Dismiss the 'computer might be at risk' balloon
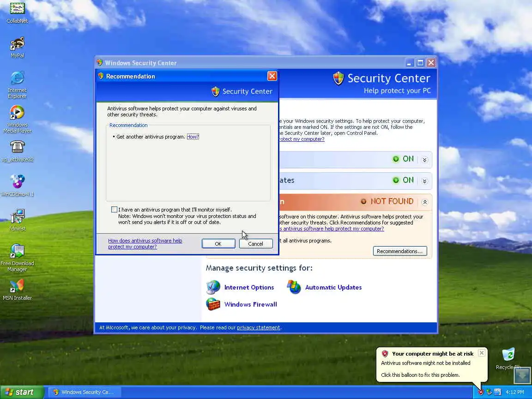532x399 pixels. pos(482,353)
